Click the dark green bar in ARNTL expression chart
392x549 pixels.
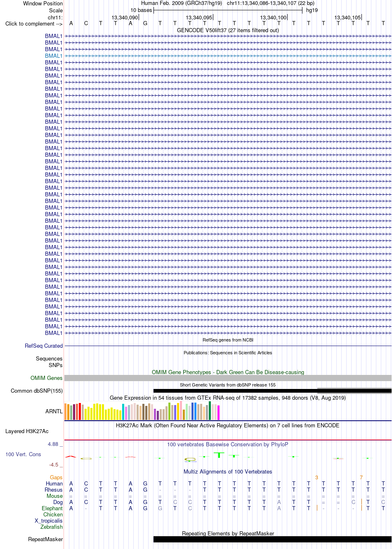pos(210,411)
